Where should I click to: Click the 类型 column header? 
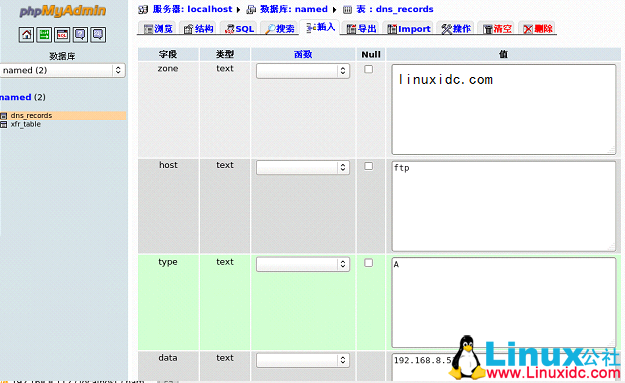pos(225,55)
